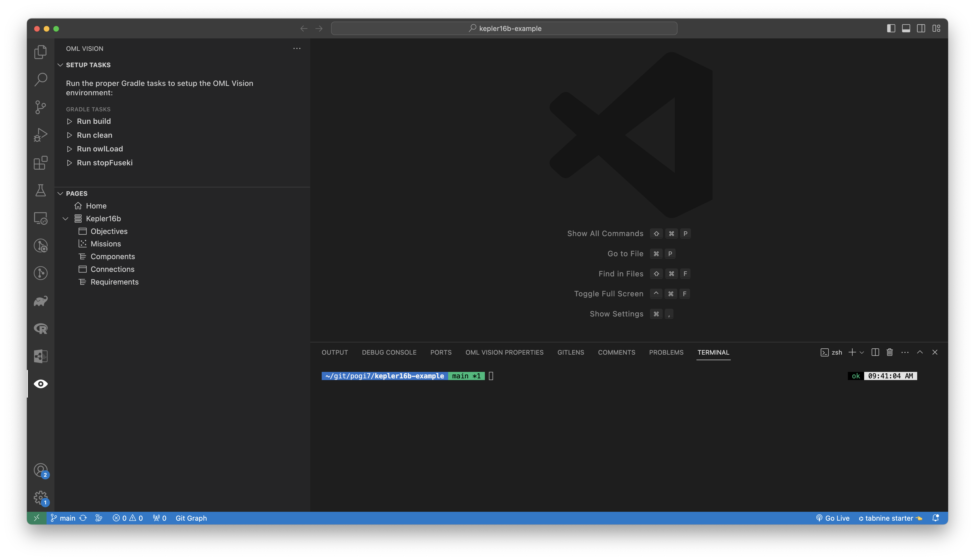Toggle bottom panel visibility in title bar
Viewport: 975px width, 560px height.
[906, 29]
